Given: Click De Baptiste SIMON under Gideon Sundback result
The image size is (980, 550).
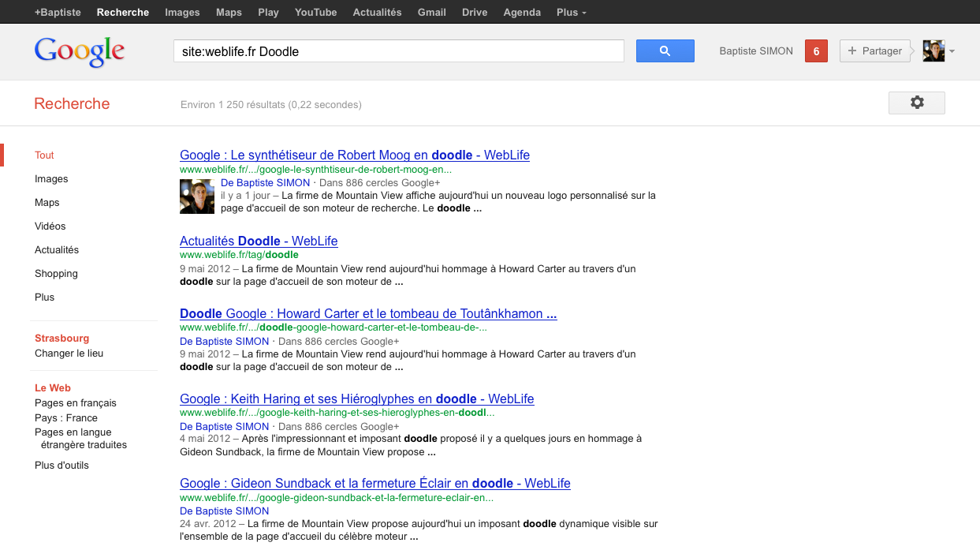Looking at the screenshot, I should [x=225, y=511].
